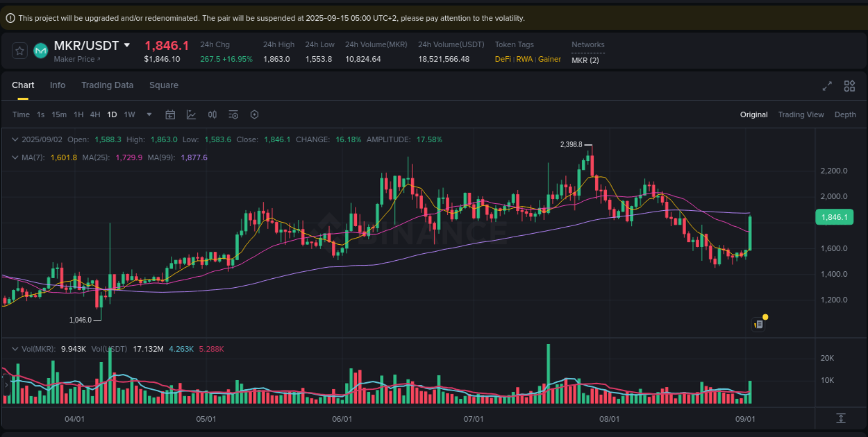Open the MKR/USDT pair selector dropdown
This screenshot has width=868, height=437.
pos(127,44)
